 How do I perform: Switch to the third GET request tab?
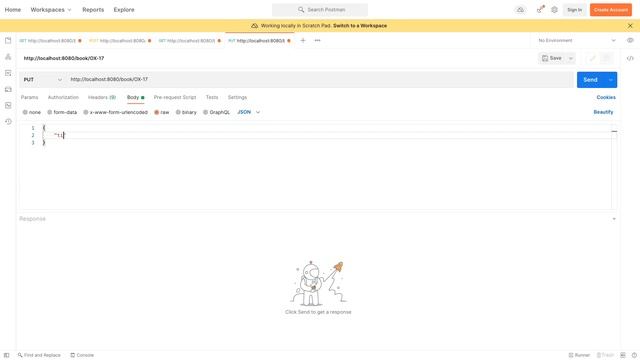189,41
